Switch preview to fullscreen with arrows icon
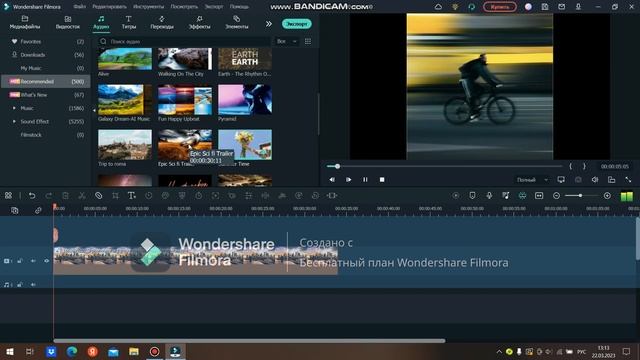Screen dimensions: 640x360 [628, 180]
